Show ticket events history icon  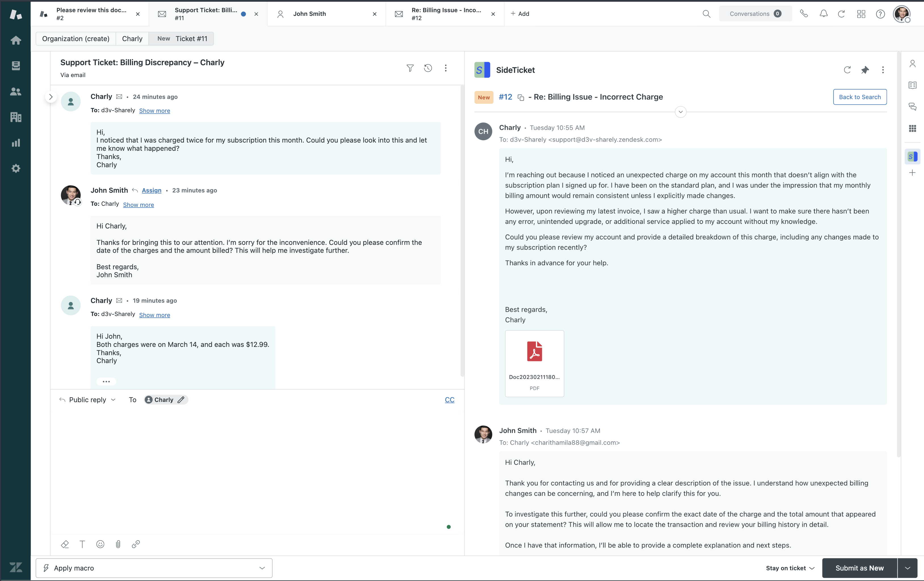428,68
